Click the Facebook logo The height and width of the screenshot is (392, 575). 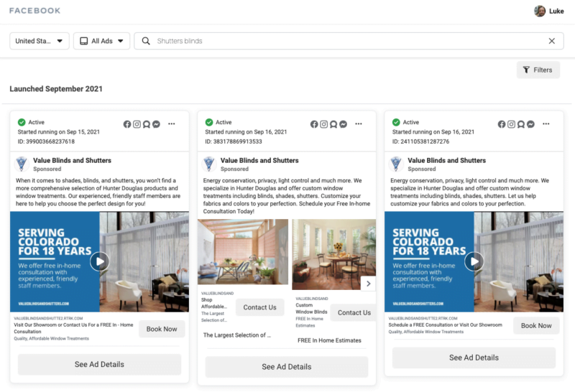coord(34,11)
